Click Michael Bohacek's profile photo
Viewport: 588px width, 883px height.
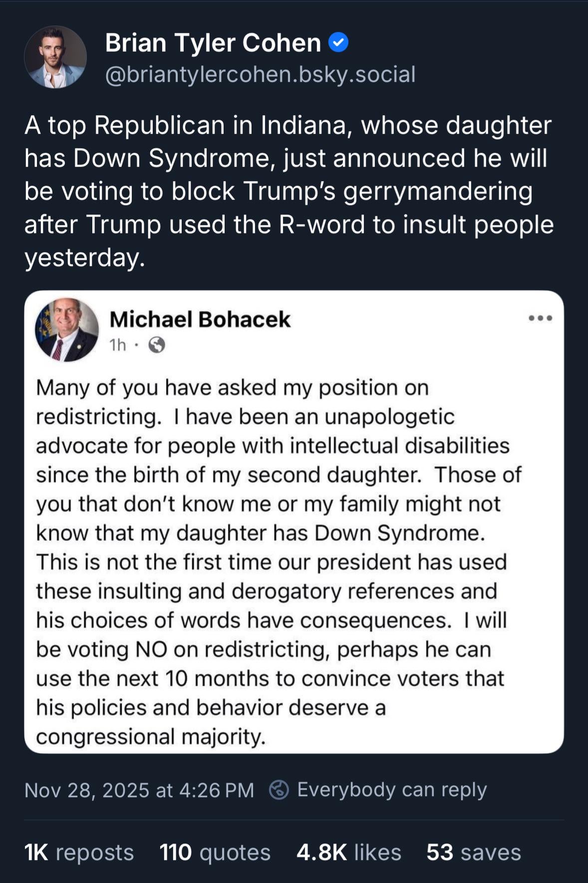[67, 329]
